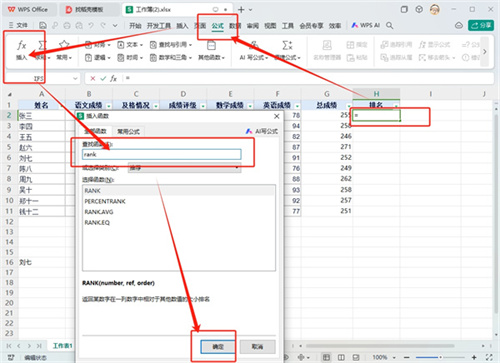
Task: Click the zoom slider in status bar
Action: [440, 357]
